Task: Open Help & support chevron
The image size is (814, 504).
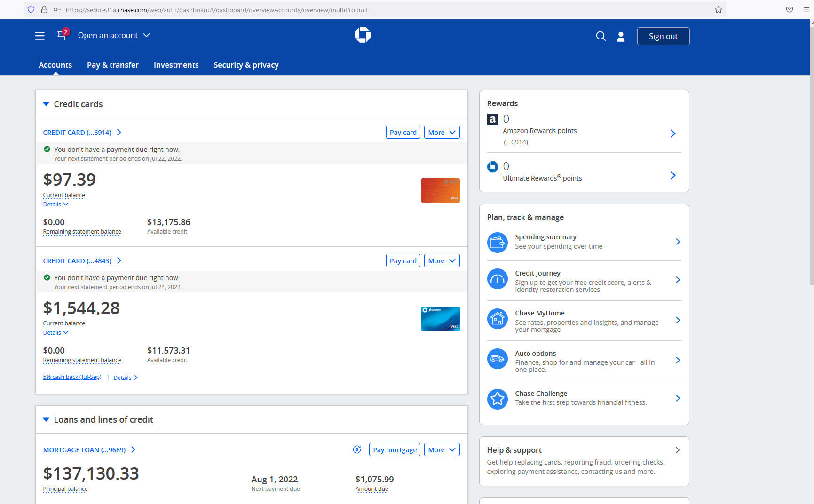Action: point(678,450)
